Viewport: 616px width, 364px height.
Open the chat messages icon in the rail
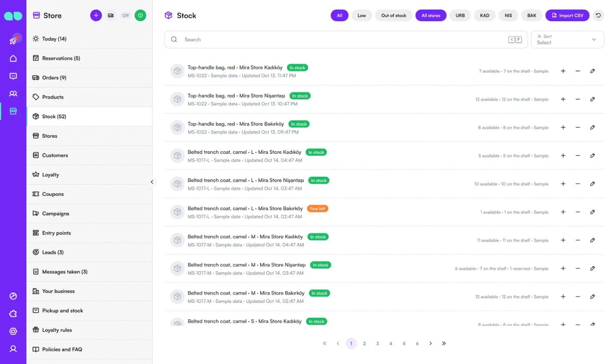tap(13, 76)
